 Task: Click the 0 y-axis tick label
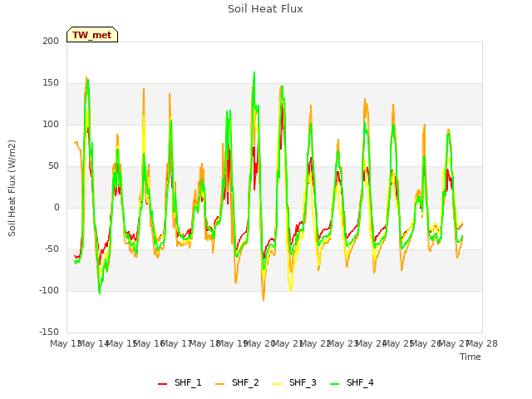coord(57,207)
